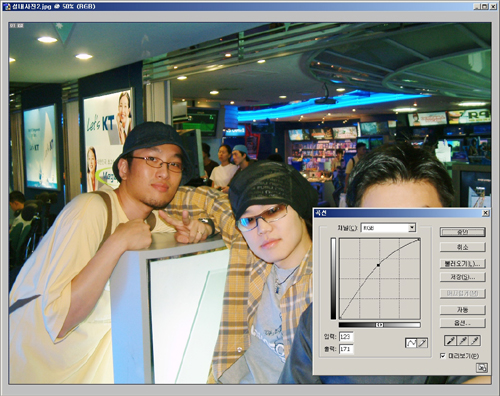Open the 옵션 options button
The height and width of the screenshot is (396, 500).
463,323
